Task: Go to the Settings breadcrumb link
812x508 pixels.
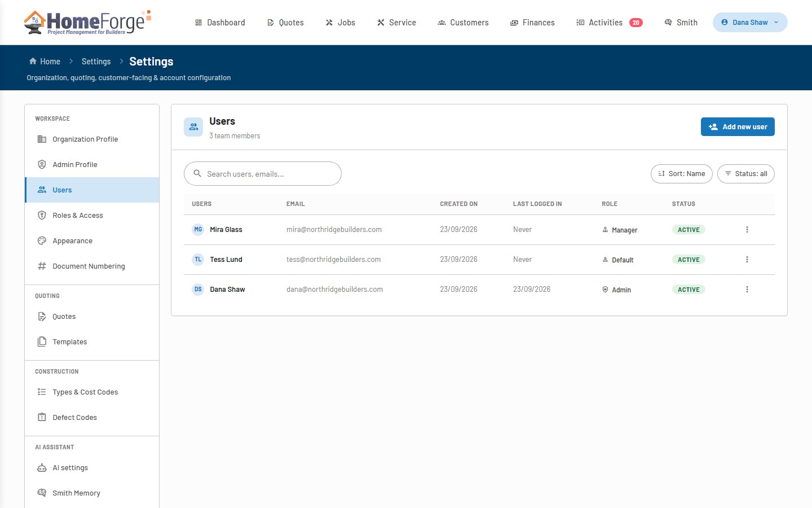Action: pos(96,62)
